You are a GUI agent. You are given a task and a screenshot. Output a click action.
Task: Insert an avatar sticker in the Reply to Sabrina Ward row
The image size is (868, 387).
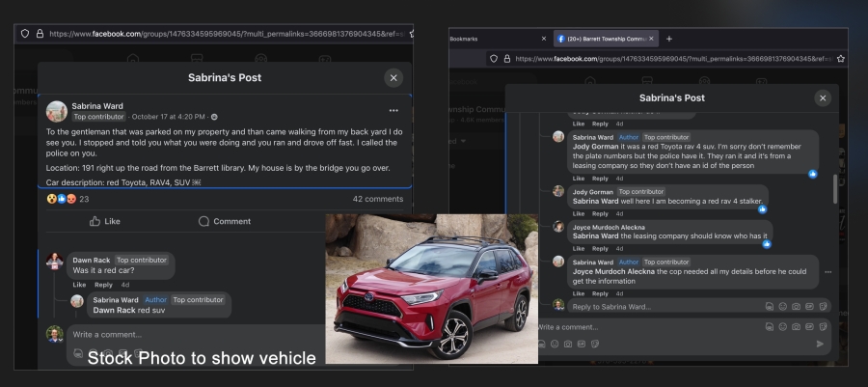tap(770, 307)
